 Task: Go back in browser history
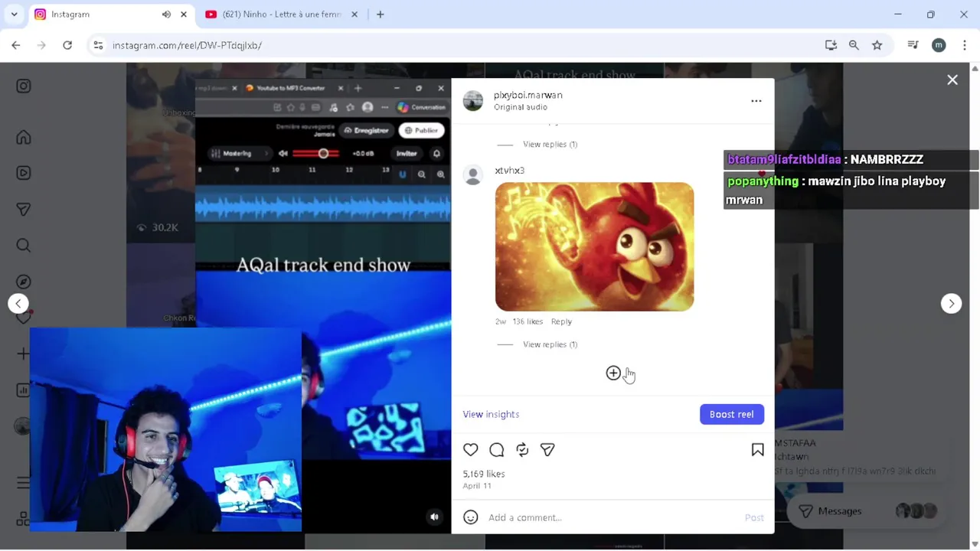click(16, 45)
